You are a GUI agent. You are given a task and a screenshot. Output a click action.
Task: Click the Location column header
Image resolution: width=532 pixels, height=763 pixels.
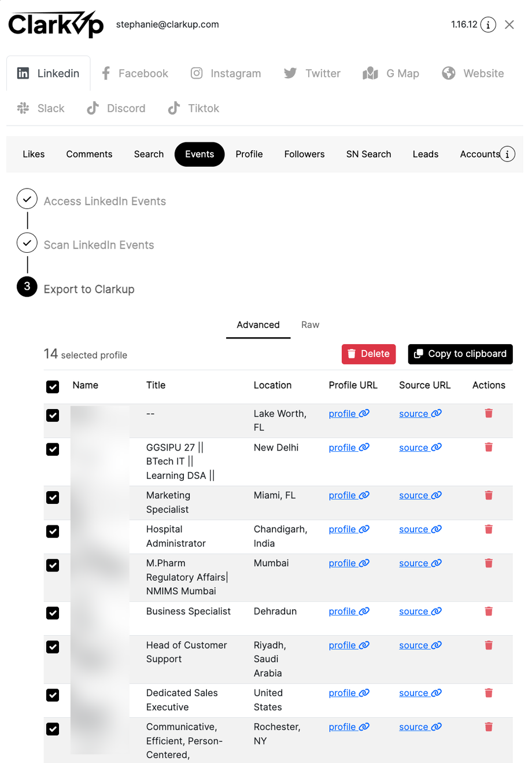[272, 385]
